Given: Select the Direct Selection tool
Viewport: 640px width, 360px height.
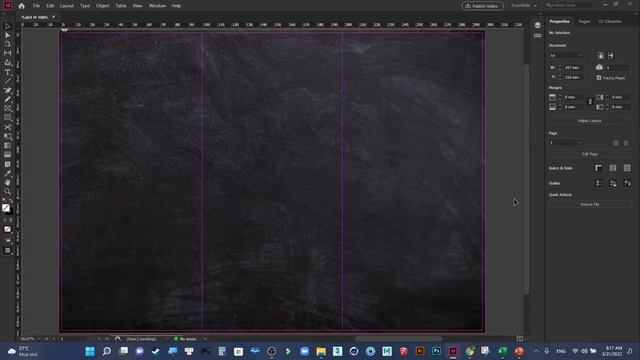Looking at the screenshot, I should (7, 36).
